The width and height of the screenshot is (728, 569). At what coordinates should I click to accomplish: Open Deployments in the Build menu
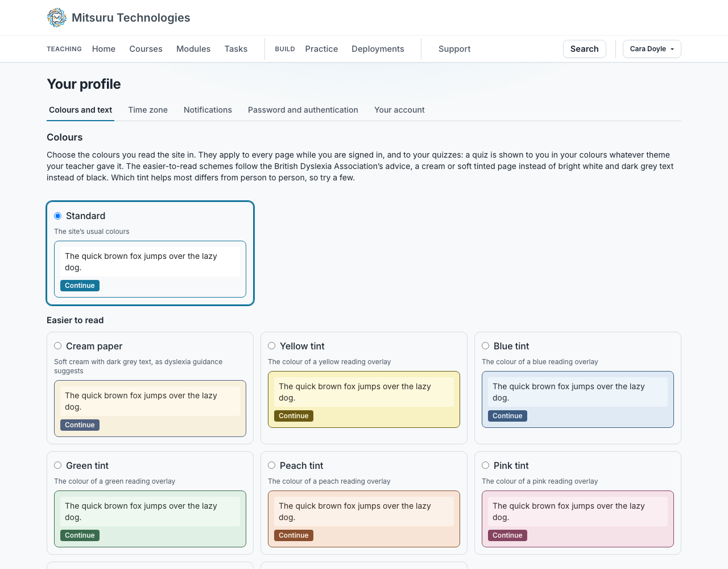[378, 49]
